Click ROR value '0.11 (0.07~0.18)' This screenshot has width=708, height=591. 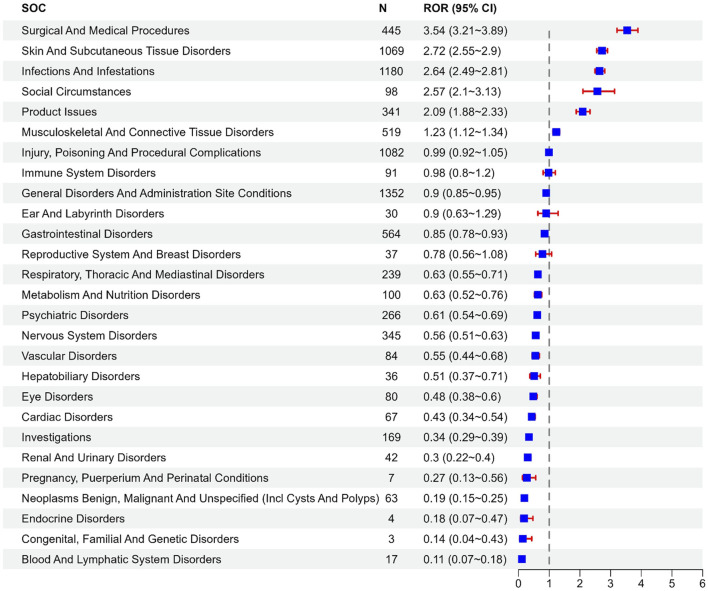pos(465,559)
